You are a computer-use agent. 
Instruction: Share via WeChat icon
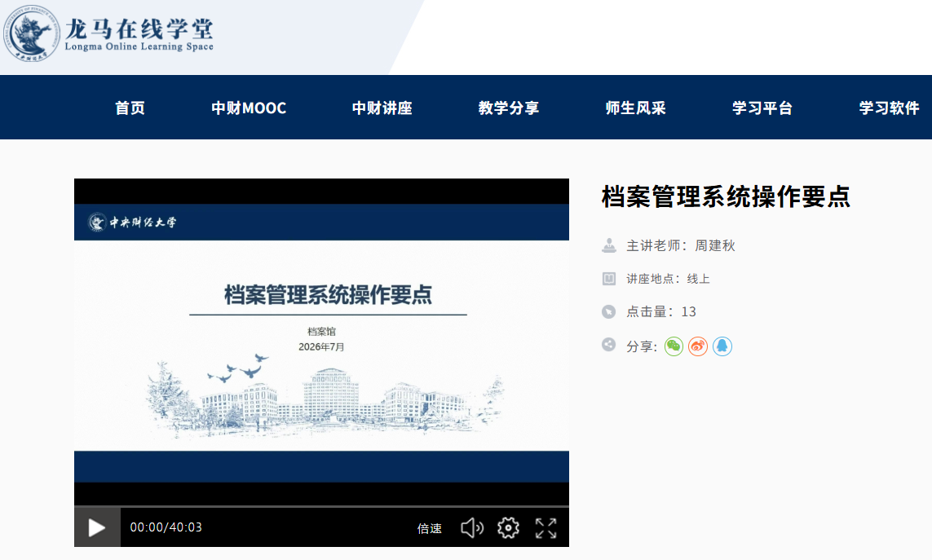674,346
